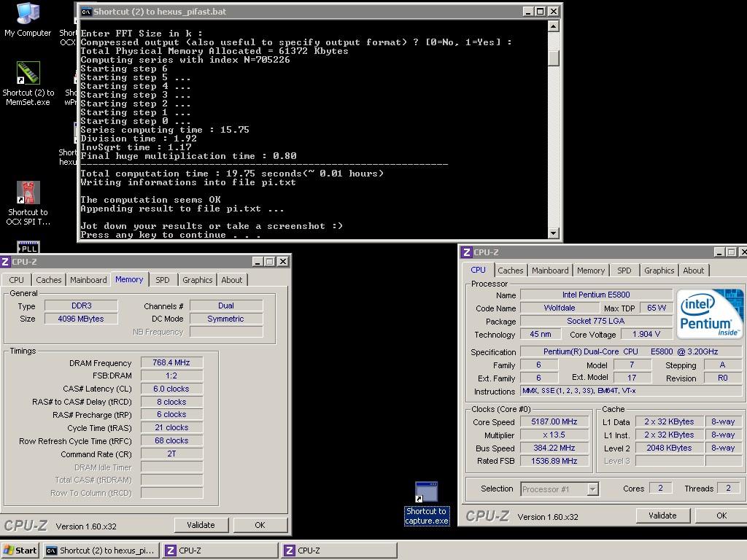747x560 pixels.
Task: Click the console scrollbar thumb
Action: tap(553, 58)
